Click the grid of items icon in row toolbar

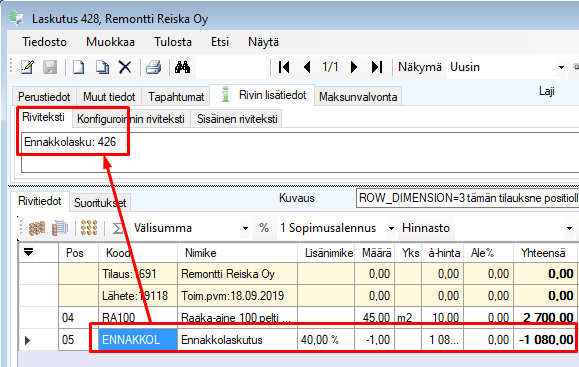point(89,228)
